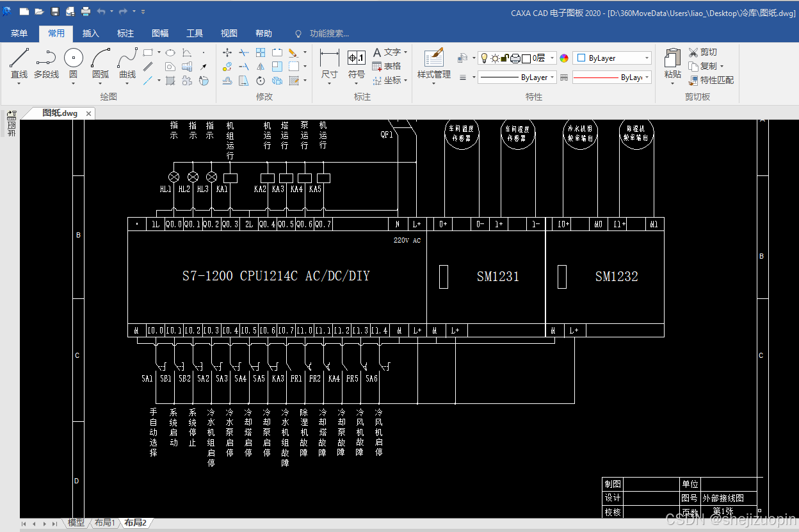Expand the 粘贴 paste dropdown arrow

673,83
